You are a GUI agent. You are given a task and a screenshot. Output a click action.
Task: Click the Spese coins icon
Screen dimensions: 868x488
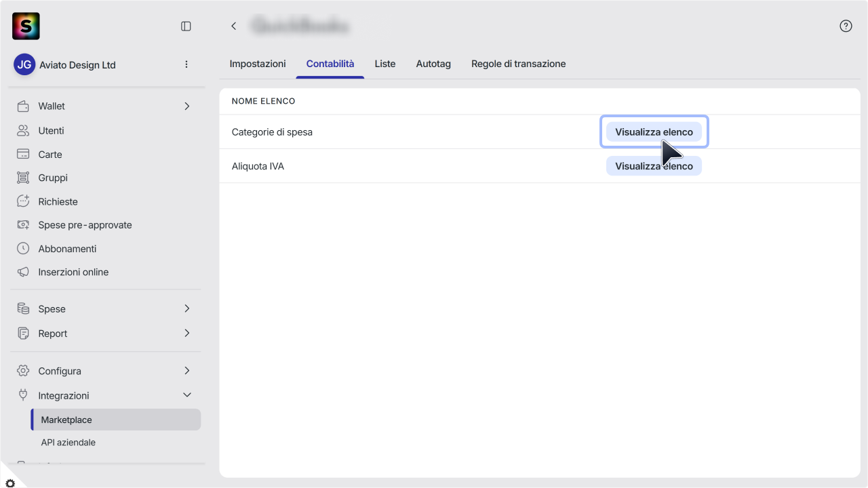click(23, 308)
